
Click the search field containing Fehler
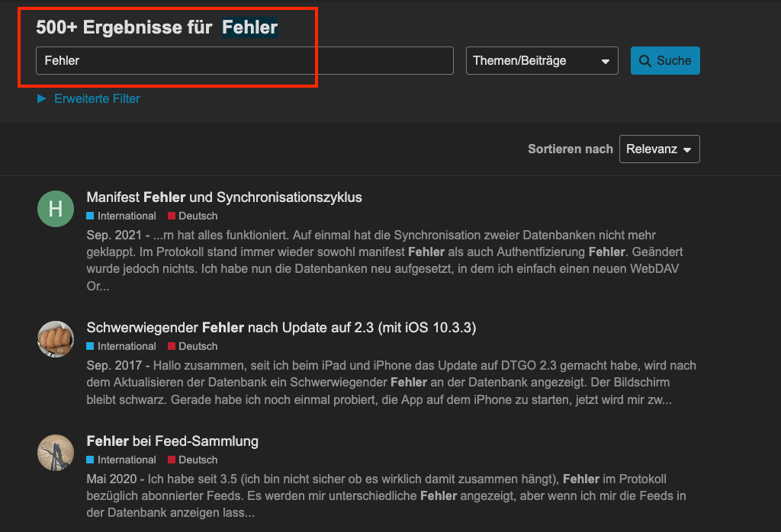(x=245, y=61)
